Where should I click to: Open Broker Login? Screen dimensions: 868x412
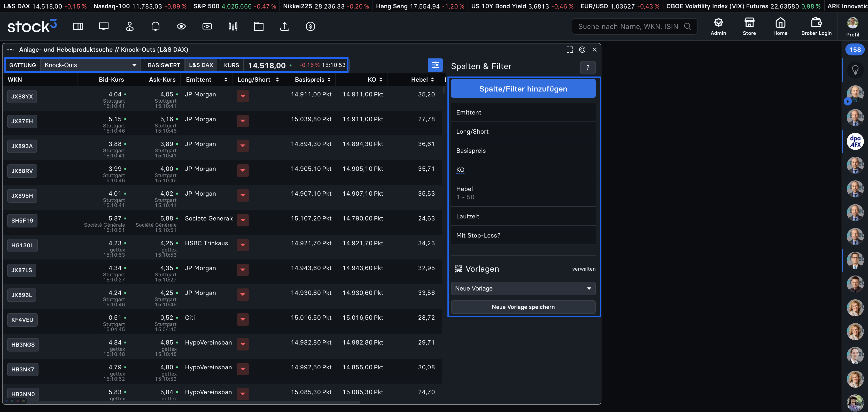click(x=816, y=26)
